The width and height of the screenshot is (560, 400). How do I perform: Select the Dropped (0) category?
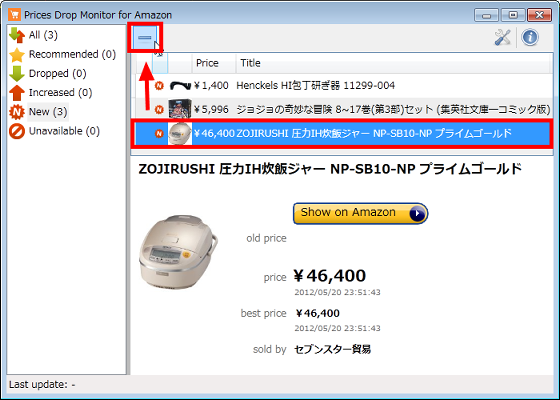[58, 74]
